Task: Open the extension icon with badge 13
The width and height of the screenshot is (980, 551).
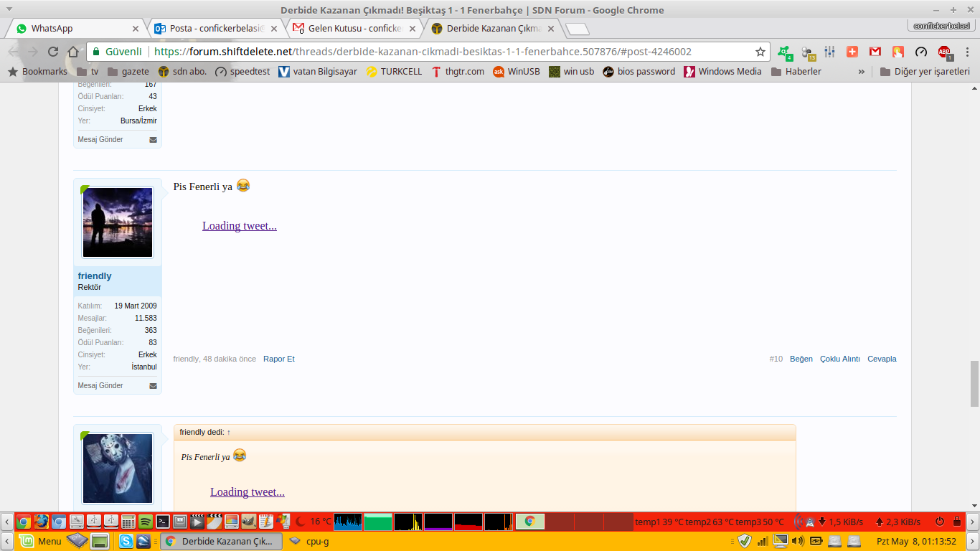Action: tap(809, 52)
